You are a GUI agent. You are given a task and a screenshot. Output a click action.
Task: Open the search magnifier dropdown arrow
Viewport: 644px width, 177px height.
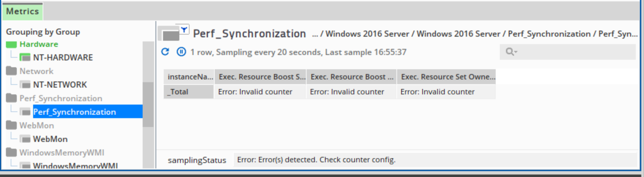pyautogui.click(x=516, y=53)
